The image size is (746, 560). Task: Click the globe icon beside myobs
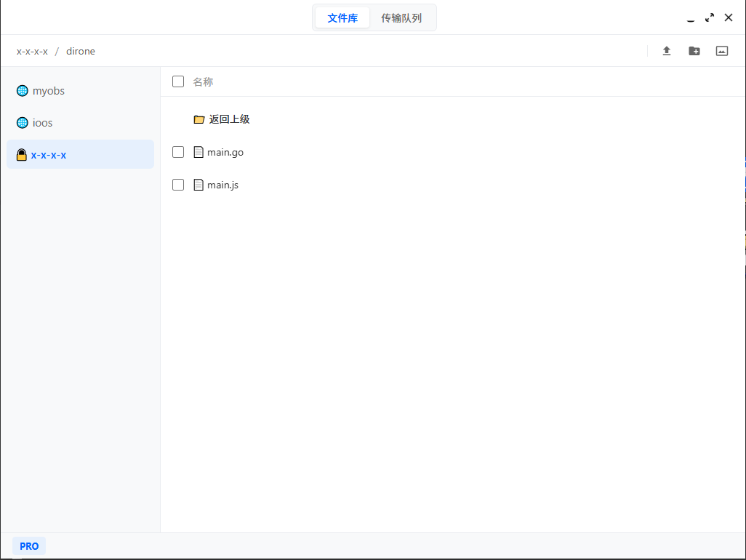click(23, 91)
